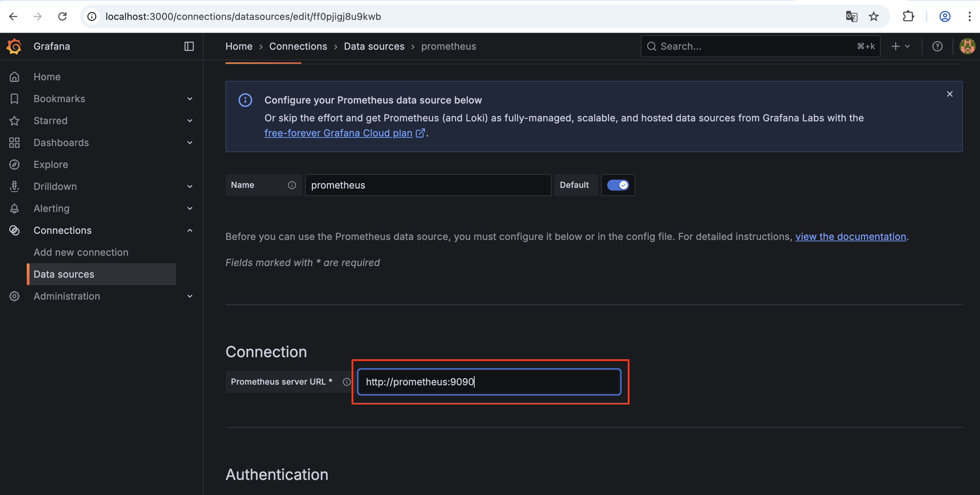Click the translate page icon
This screenshot has height=495, width=980.
[x=852, y=16]
